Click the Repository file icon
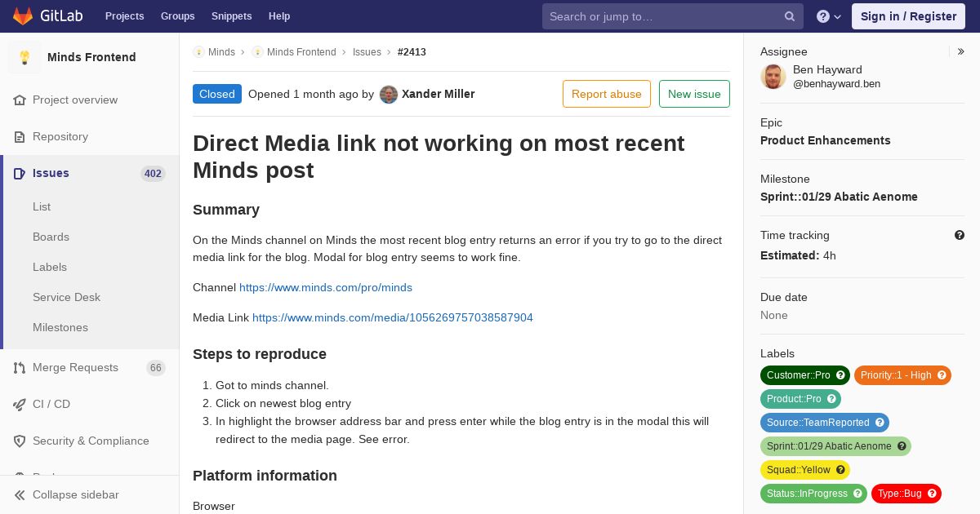The image size is (980, 514). tap(20, 137)
